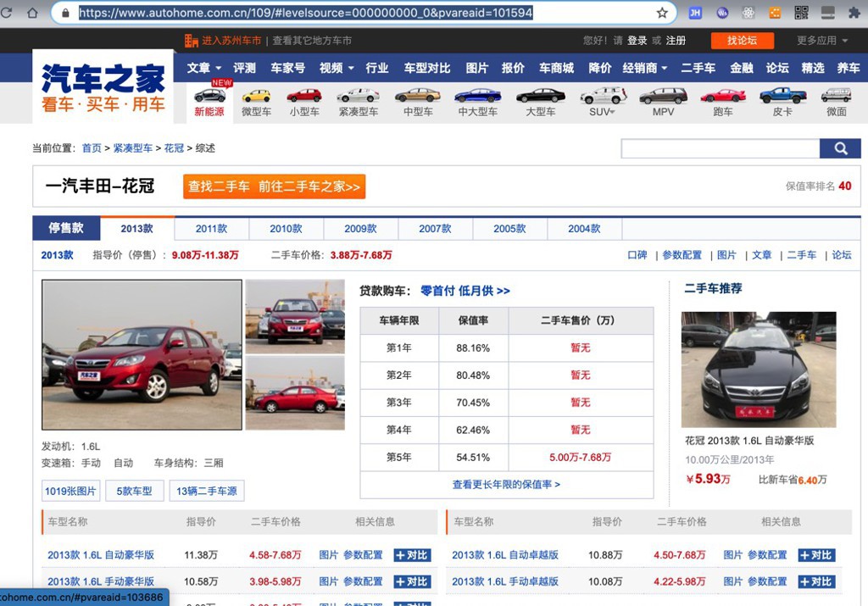The height and width of the screenshot is (606, 868).
Task: Select the 新能源 car category icon
Action: pos(209,100)
